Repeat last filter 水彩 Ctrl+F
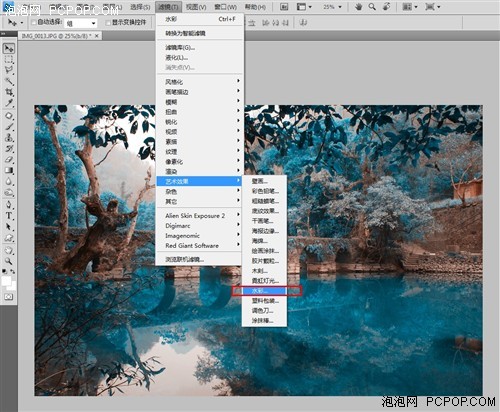 tap(200, 19)
